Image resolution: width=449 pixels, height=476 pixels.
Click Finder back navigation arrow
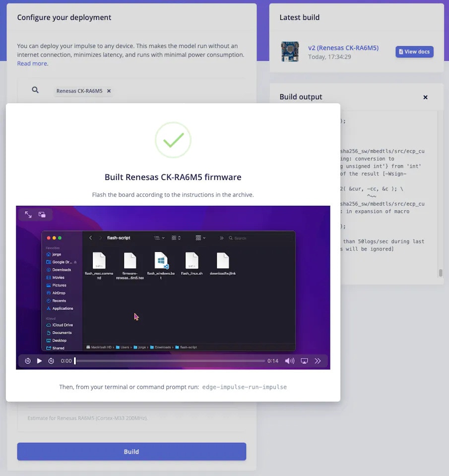coord(90,238)
